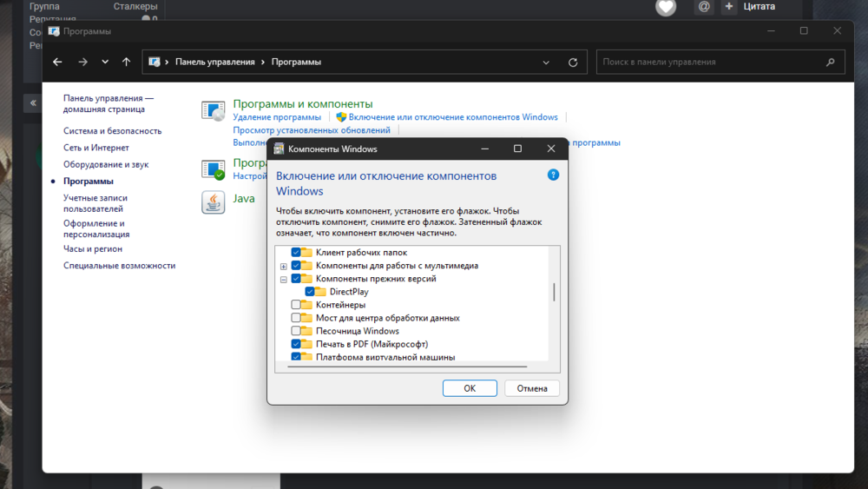Open Учетные записи пользователей category
This screenshot has width=868, height=489.
(x=95, y=203)
